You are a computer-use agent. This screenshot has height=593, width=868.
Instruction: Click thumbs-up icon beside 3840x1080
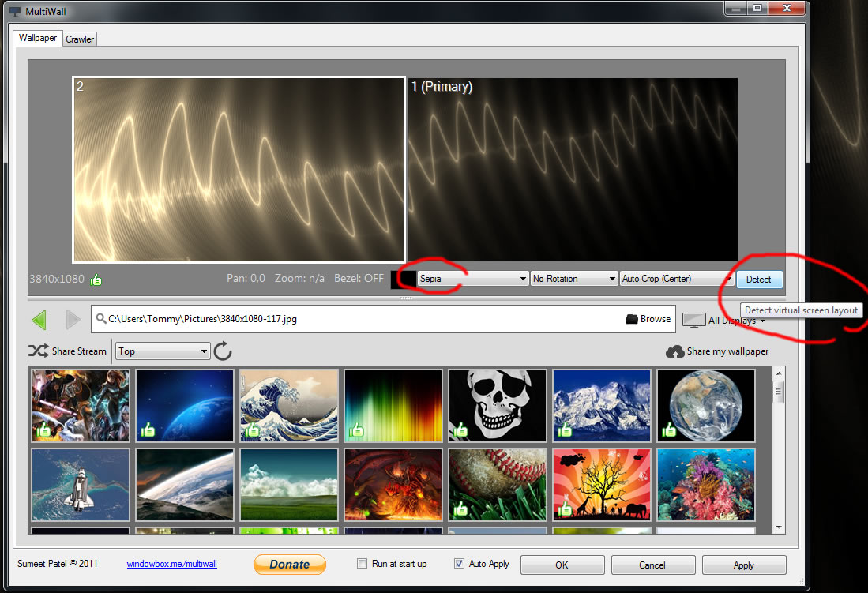coord(96,280)
